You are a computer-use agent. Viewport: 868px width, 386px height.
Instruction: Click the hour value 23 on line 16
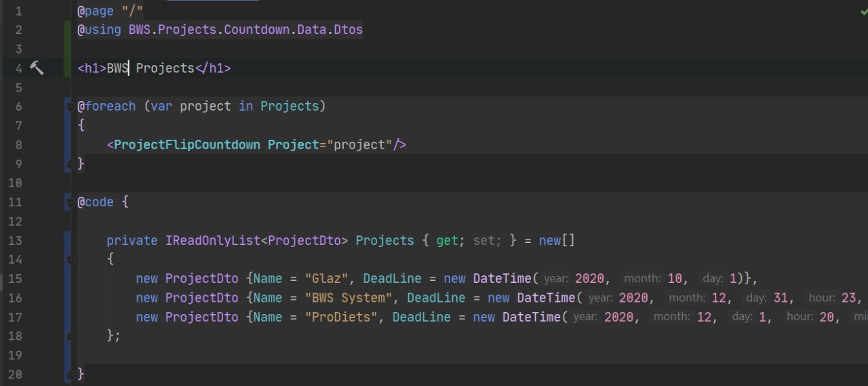(x=850, y=297)
